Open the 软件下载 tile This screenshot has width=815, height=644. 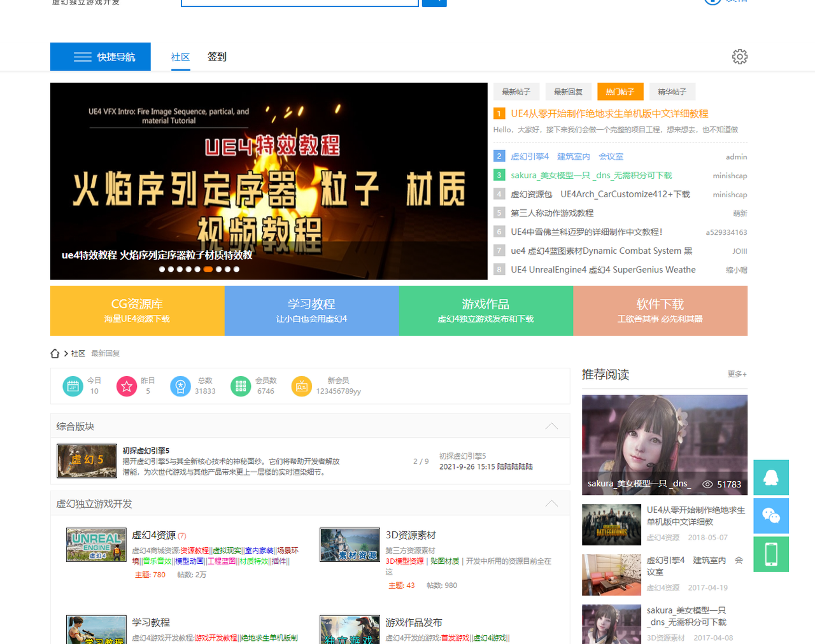(x=660, y=311)
